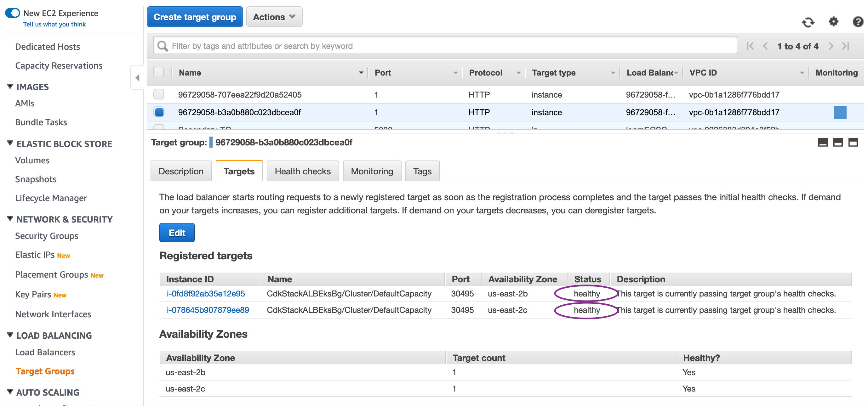Image resolution: width=868 pixels, height=406 pixels.
Task: Click the Edit button
Action: [177, 233]
